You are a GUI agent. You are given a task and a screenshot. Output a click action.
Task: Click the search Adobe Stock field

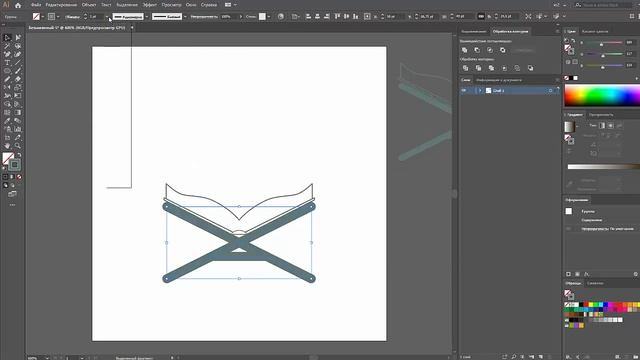pos(603,5)
